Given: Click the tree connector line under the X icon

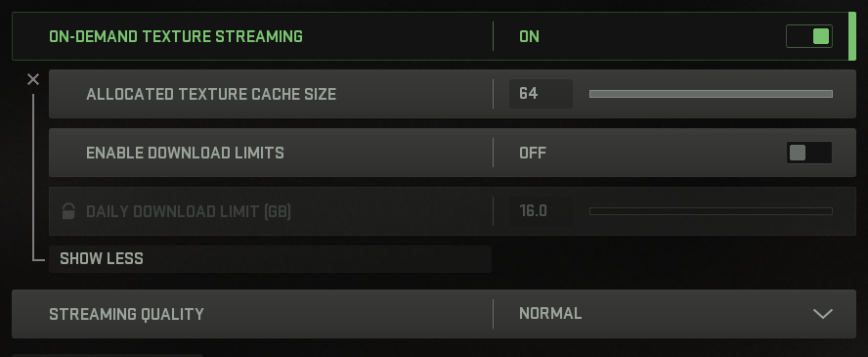Looking at the screenshot, I should coord(33,177).
